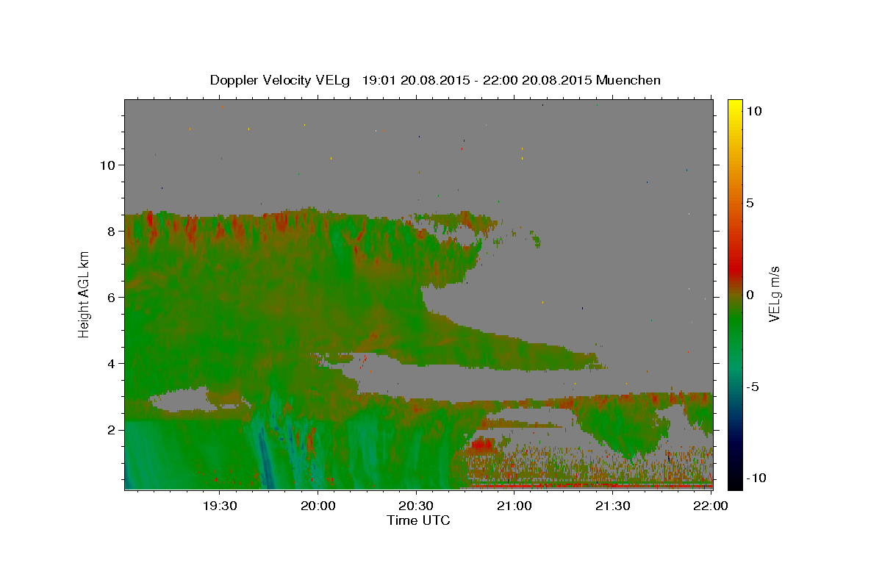Click the colorbar value 5

coord(750,202)
